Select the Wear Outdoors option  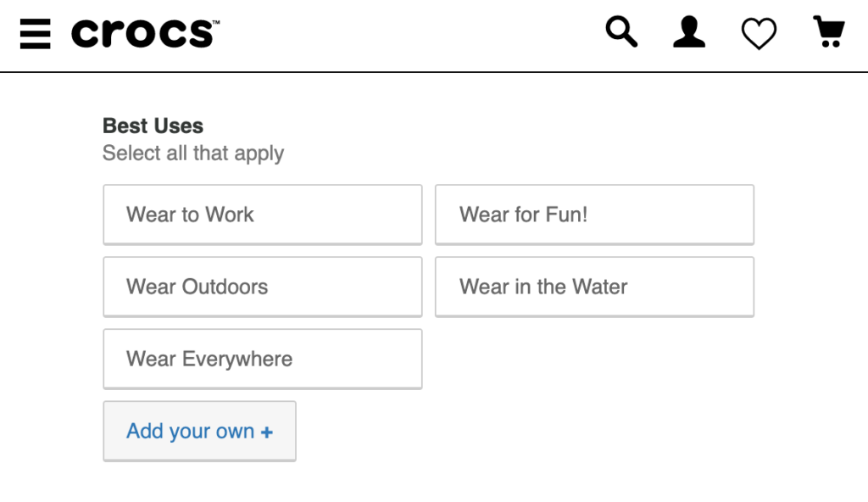(x=263, y=287)
